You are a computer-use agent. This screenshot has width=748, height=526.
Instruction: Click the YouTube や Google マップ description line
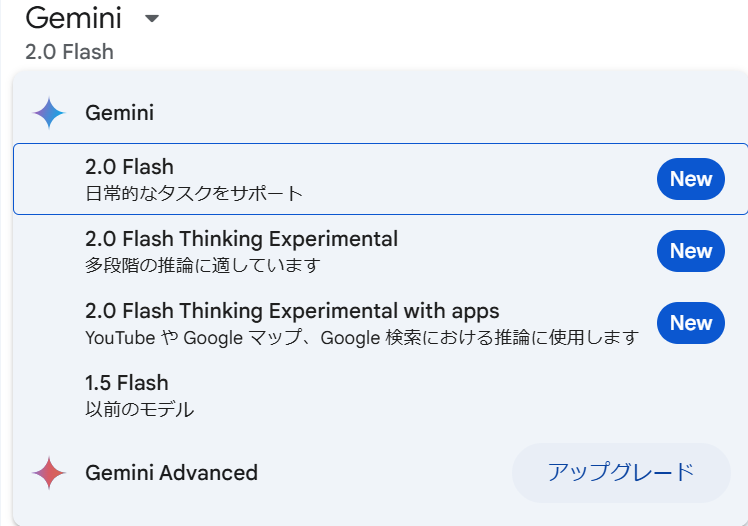361,337
